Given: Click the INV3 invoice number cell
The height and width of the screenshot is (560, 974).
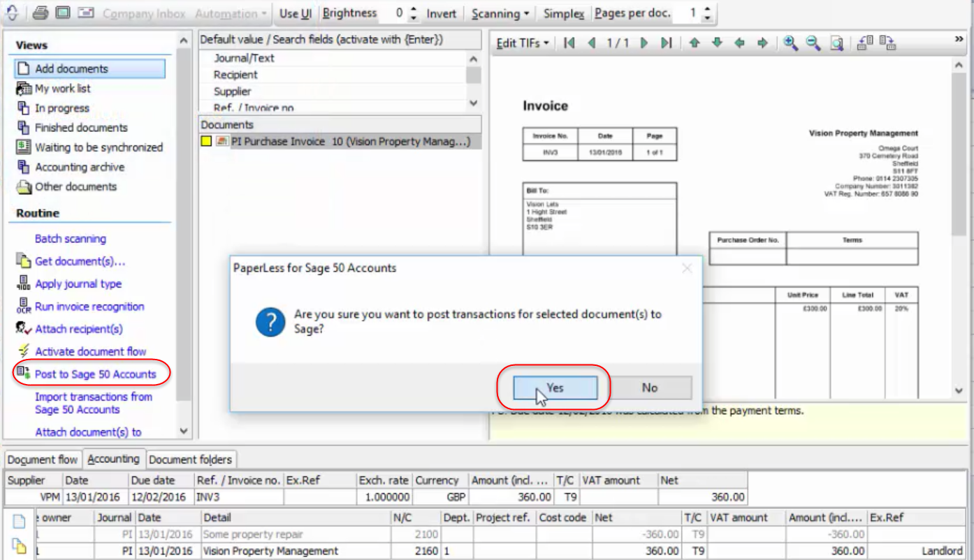Looking at the screenshot, I should point(239,497).
